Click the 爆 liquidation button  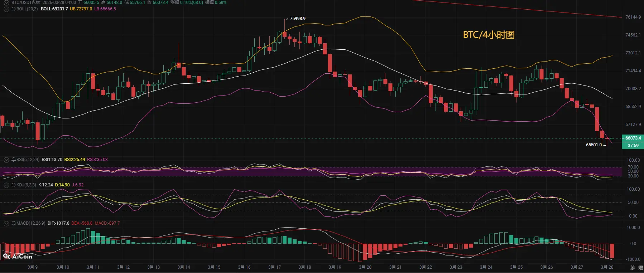click(640, 268)
